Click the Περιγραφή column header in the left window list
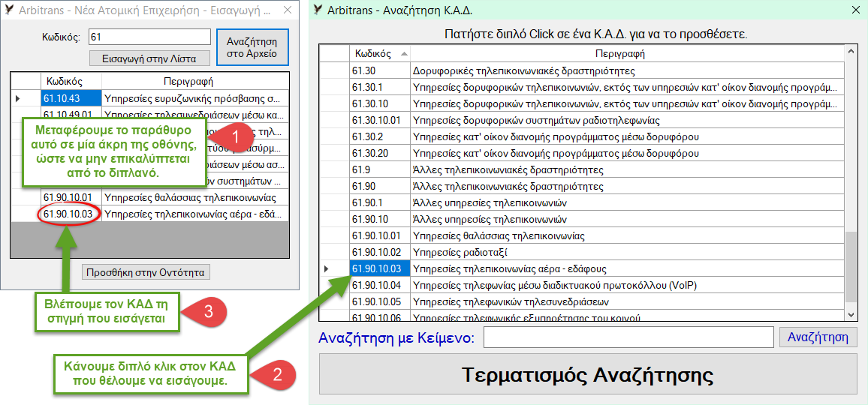868x405 pixels. 195,81
